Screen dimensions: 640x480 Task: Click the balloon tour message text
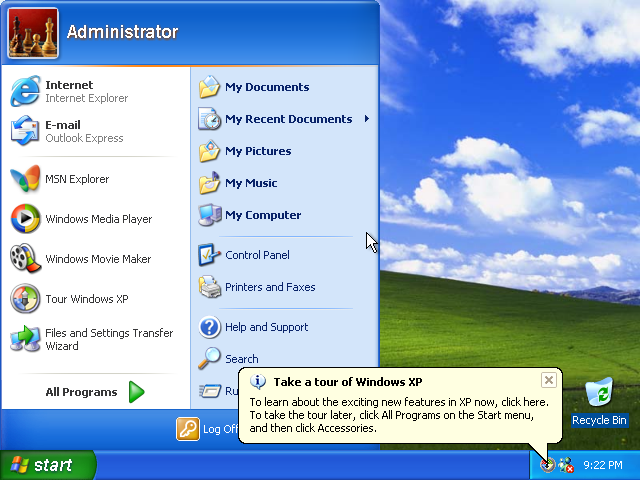coord(399,415)
